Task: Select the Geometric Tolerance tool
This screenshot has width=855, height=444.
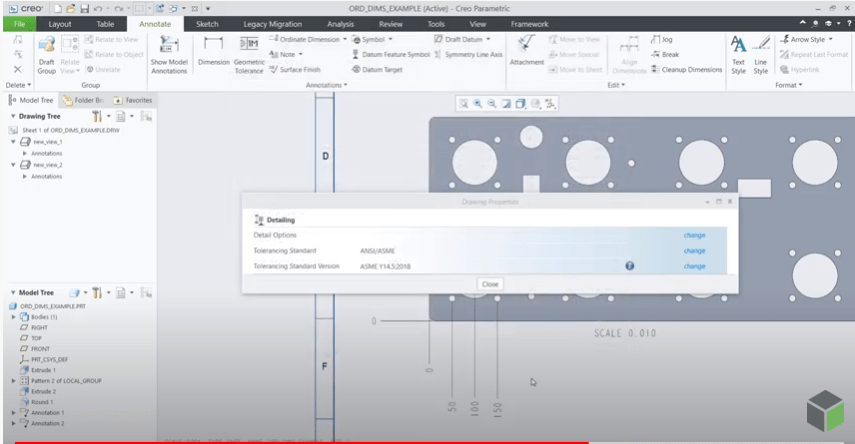Action: point(249,47)
